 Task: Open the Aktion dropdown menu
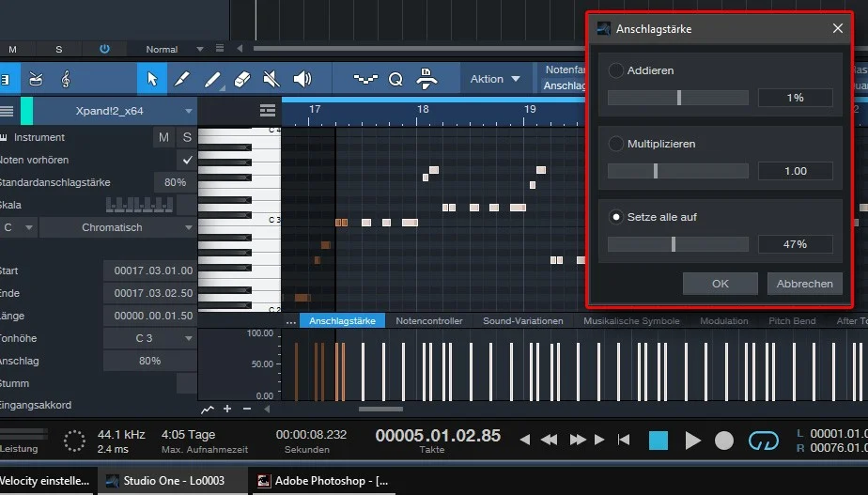pos(495,79)
